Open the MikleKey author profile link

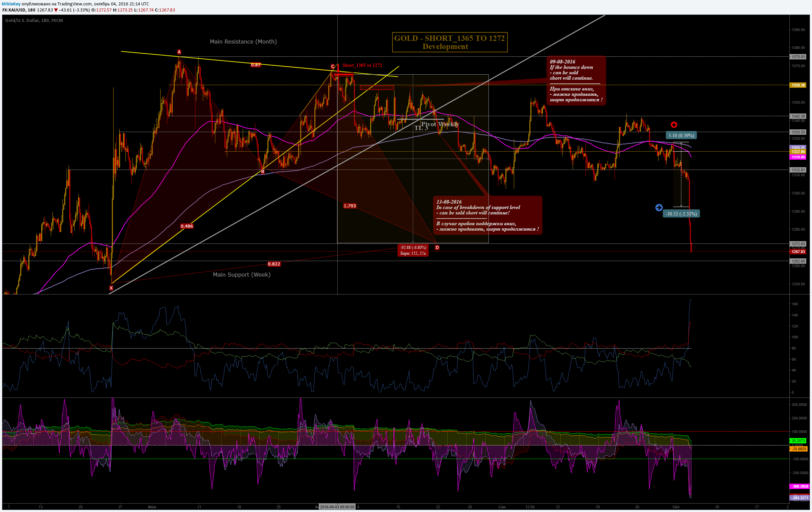click(11, 4)
